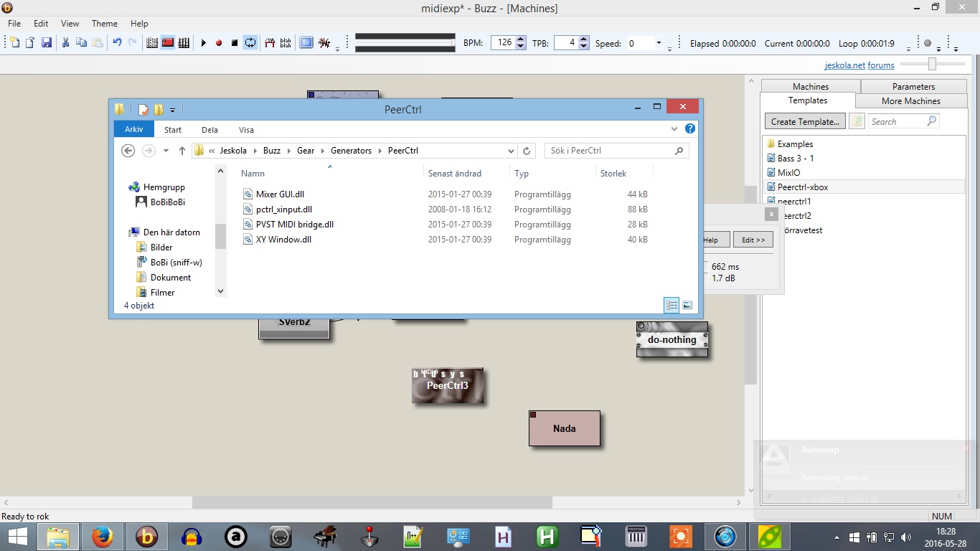980x551 pixels.
Task: Open a file with the Open icon
Action: coord(30,43)
